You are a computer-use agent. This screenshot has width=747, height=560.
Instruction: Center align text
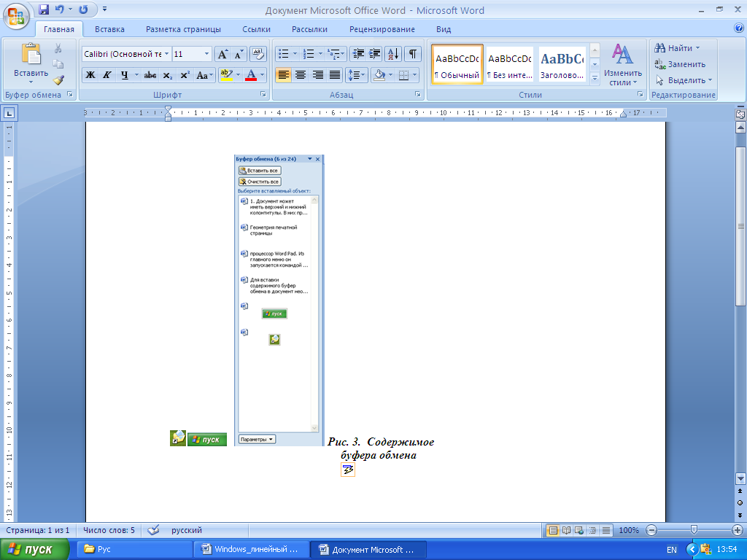pyautogui.click(x=300, y=75)
